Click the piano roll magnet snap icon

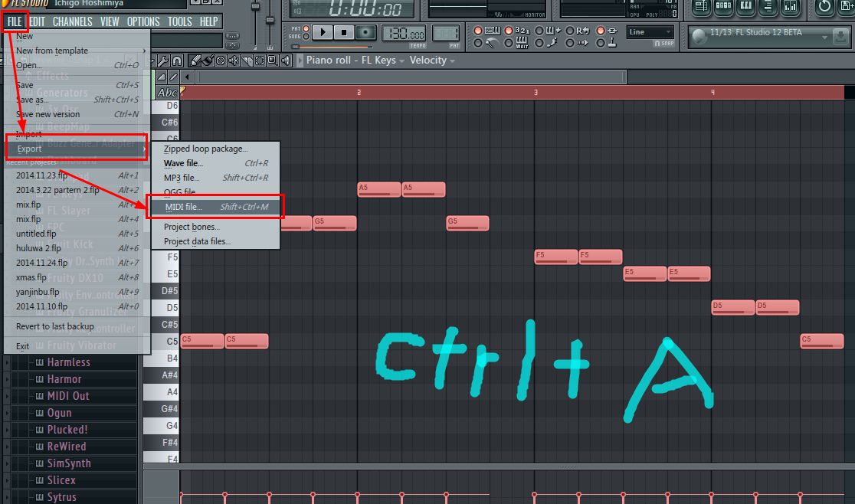click(x=177, y=61)
